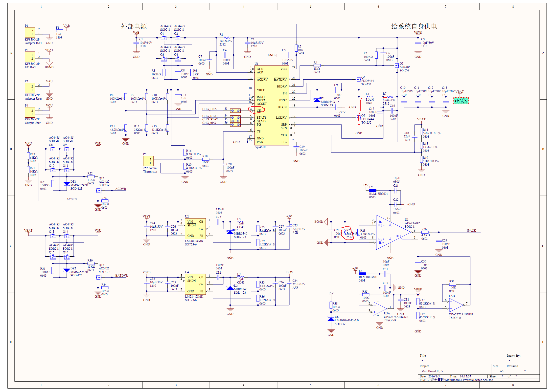This screenshot has height=392, width=555.
Task: Select the L2 BLM18EG601 ferrite bead
Action: click(x=372, y=191)
